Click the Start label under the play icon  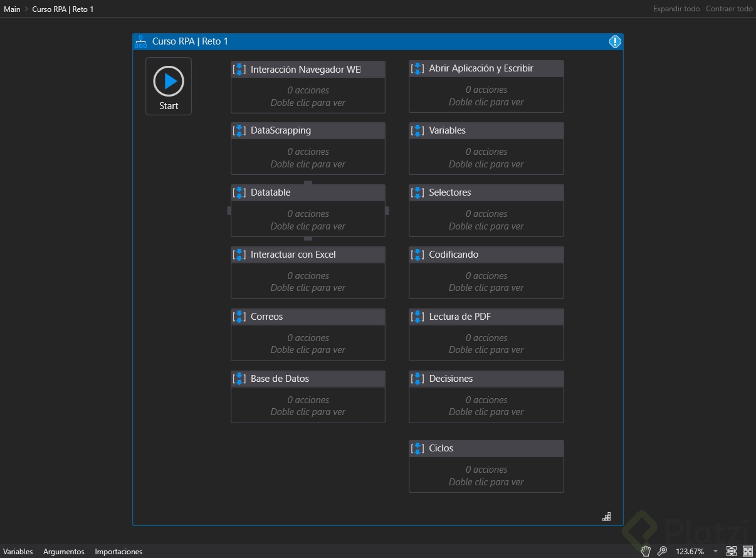pos(169,106)
